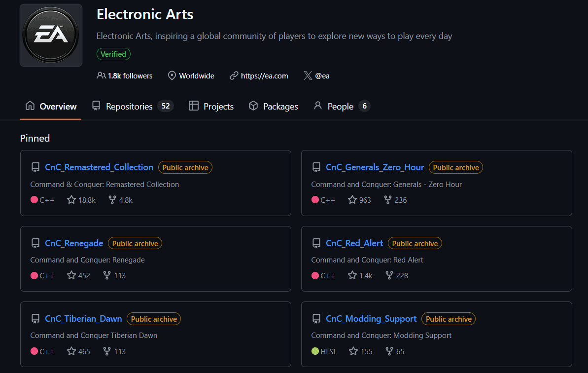Click the Projects table icon
Image resolution: width=588 pixels, height=373 pixels.
tap(194, 106)
